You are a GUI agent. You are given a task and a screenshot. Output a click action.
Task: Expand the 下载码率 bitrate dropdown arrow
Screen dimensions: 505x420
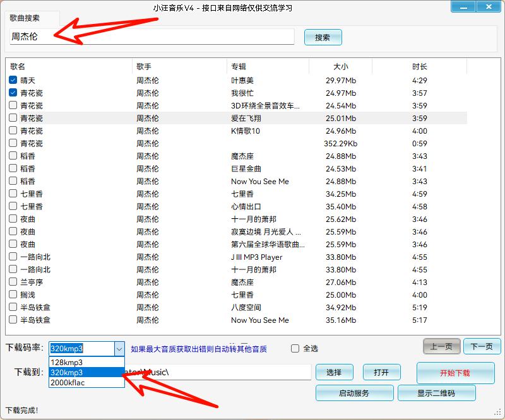pos(119,349)
